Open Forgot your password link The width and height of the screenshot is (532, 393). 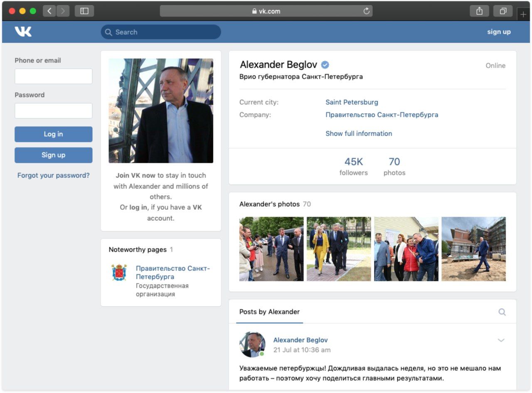54,175
